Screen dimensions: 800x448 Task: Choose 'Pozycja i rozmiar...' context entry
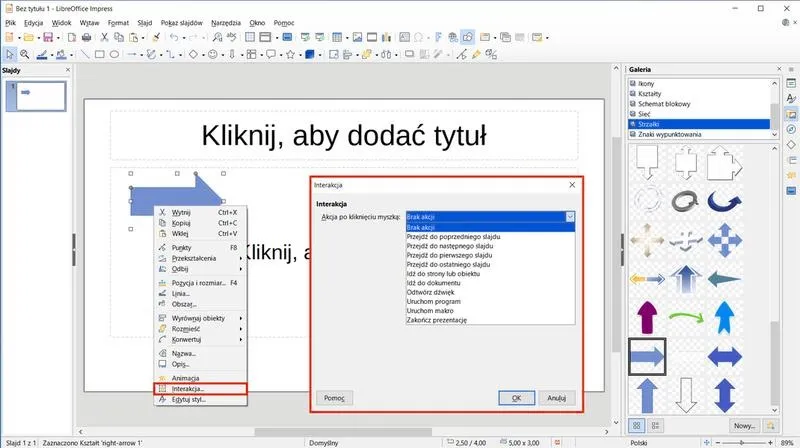pyautogui.click(x=201, y=283)
